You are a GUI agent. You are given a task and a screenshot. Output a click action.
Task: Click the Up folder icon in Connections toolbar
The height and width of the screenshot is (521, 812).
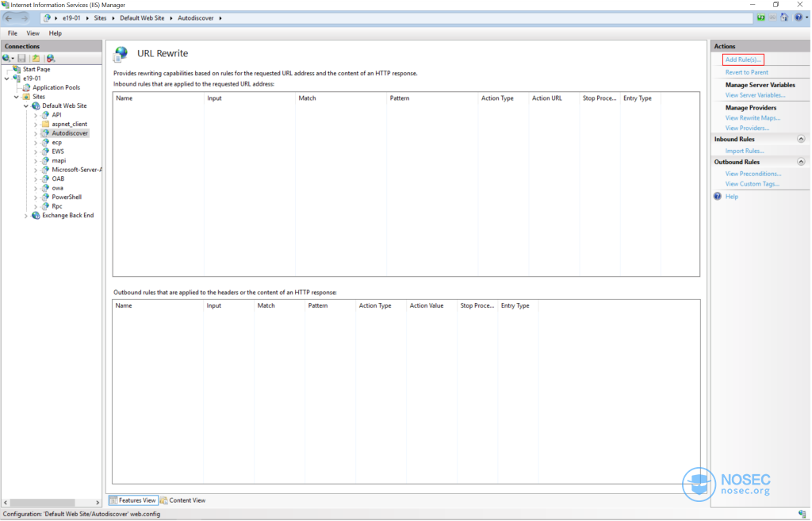tap(36, 59)
